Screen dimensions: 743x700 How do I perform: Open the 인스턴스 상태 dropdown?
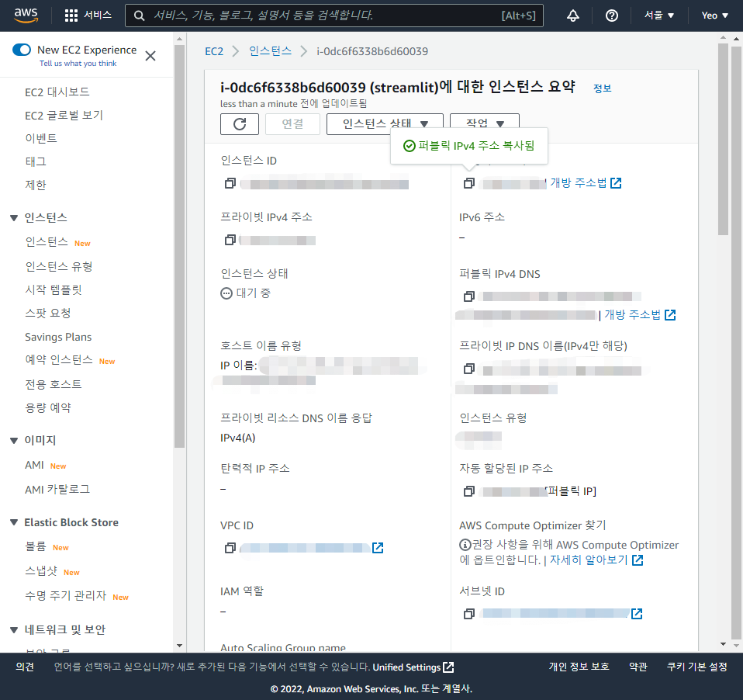(385, 124)
